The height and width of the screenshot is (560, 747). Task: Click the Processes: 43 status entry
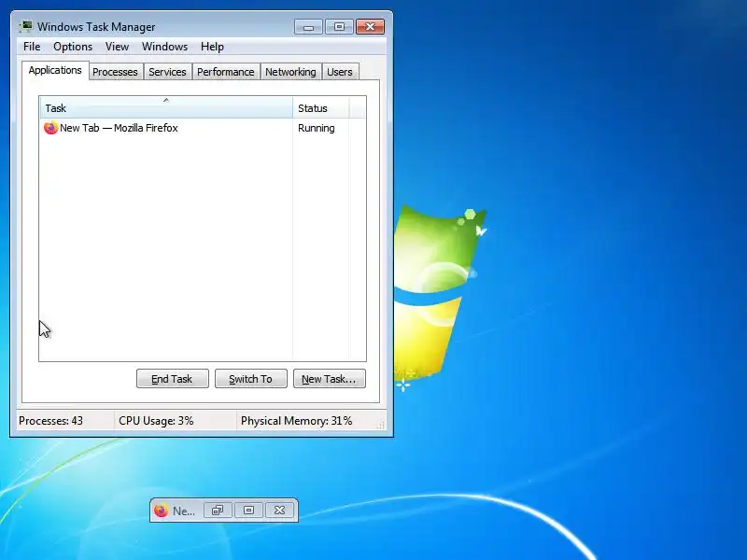click(x=50, y=421)
